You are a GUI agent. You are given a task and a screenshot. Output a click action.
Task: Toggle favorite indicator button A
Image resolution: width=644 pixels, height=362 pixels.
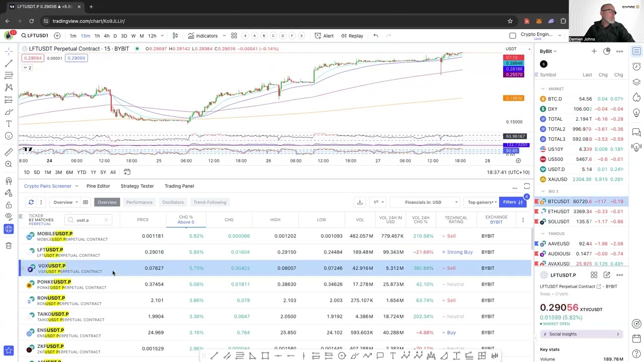click(254, 36)
